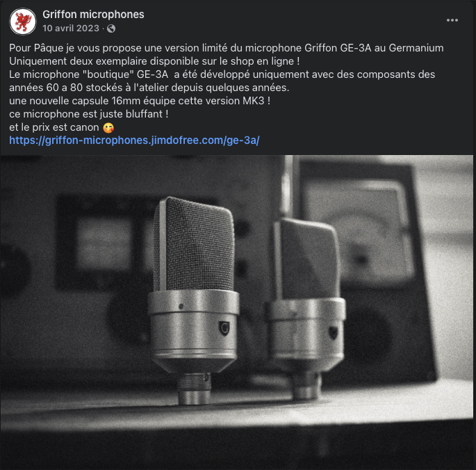Click the VU meter in photo background
Screen dimensions: 476x470
[x=358, y=231]
